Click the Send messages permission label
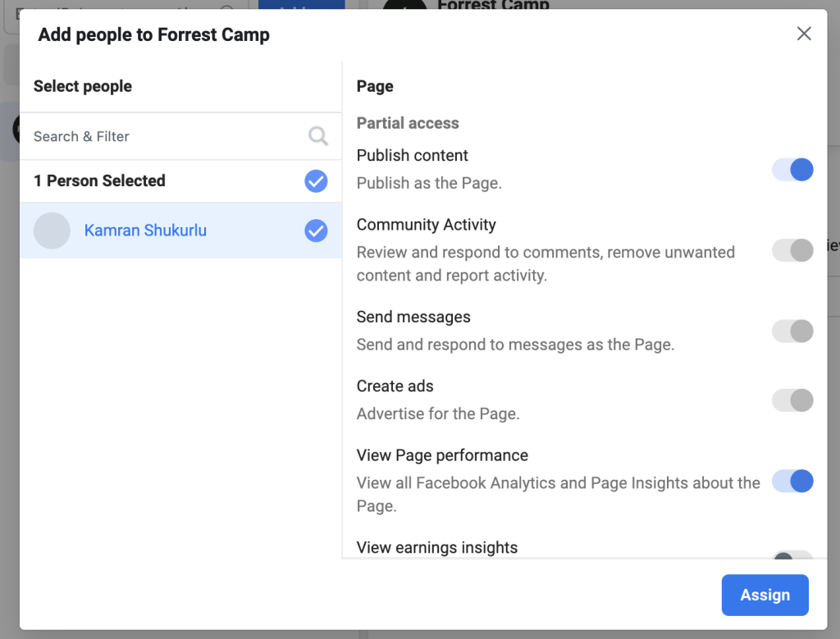Screen dimensions: 840x639 pyautogui.click(x=413, y=317)
